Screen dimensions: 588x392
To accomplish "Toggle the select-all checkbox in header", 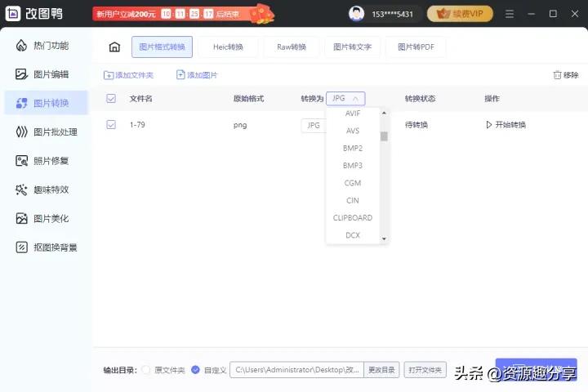I will [111, 99].
